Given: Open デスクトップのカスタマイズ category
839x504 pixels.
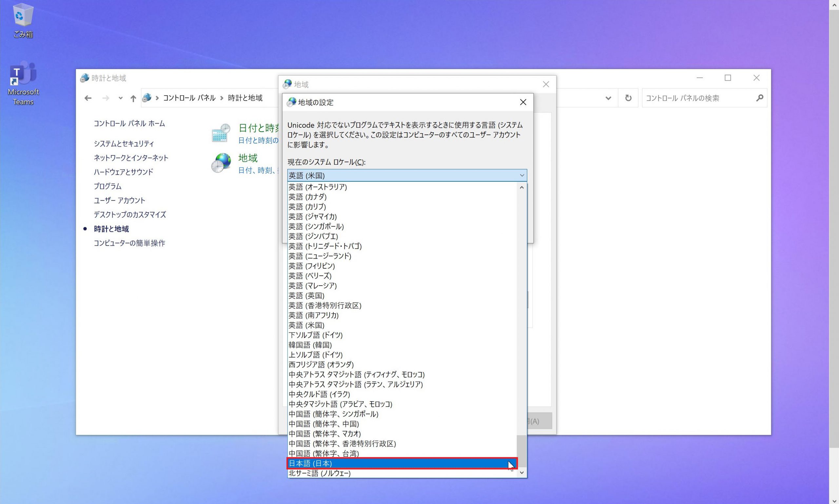Looking at the screenshot, I should (130, 215).
